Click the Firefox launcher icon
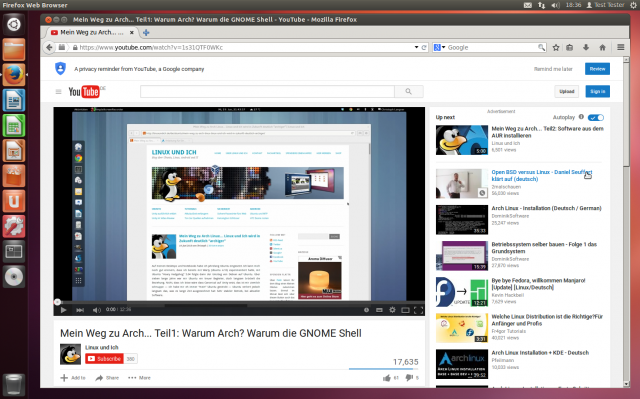This screenshot has width=640, height=399. pos(14,75)
